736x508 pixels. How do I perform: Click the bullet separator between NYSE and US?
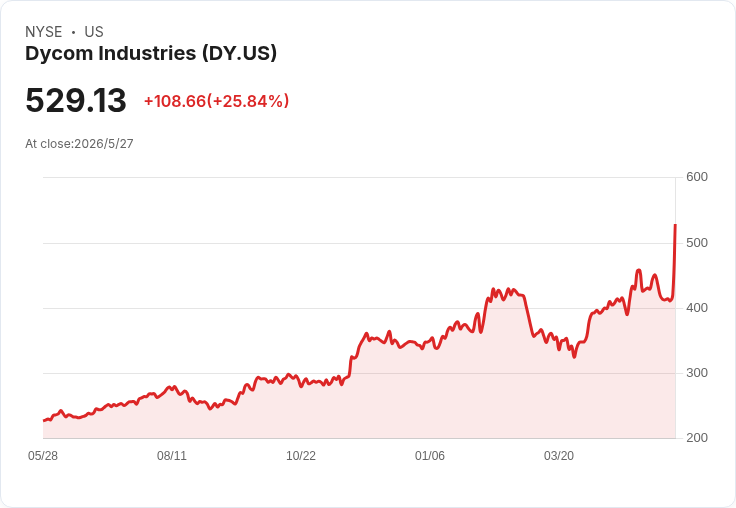click(73, 32)
